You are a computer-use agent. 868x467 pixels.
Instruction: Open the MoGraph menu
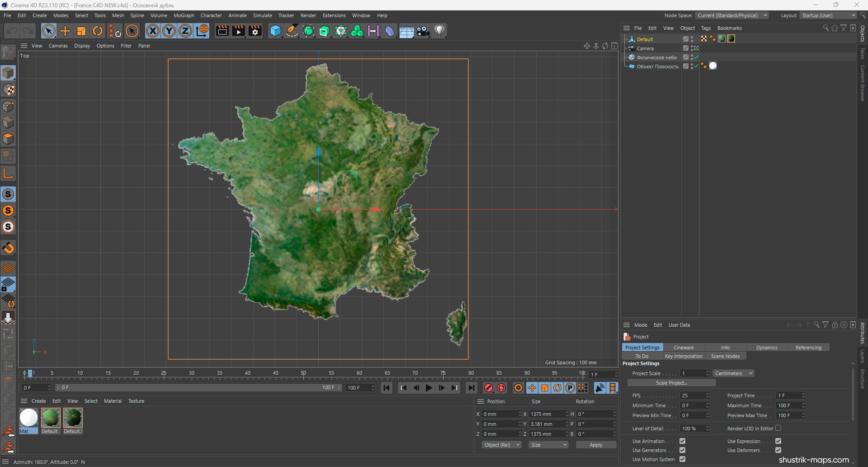184,15
